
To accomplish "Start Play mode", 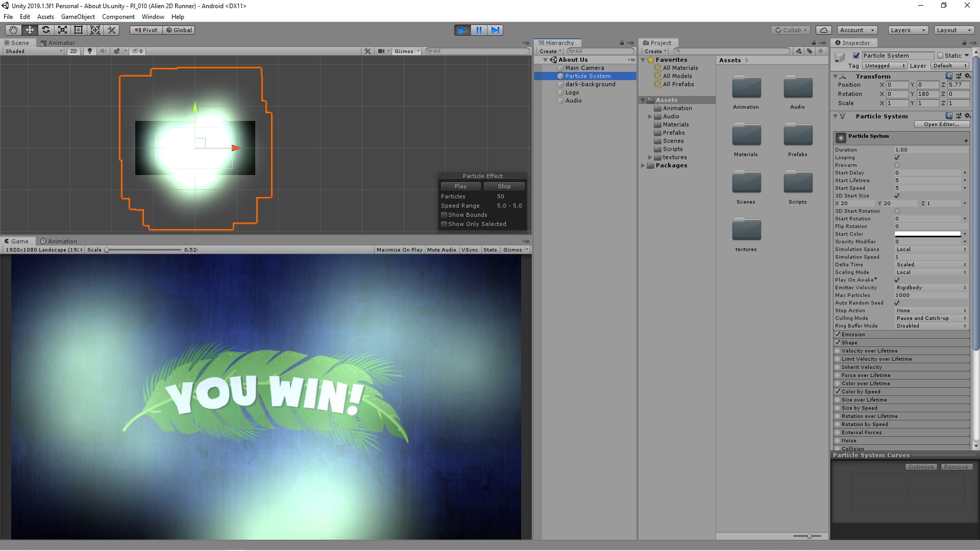I will [462, 30].
